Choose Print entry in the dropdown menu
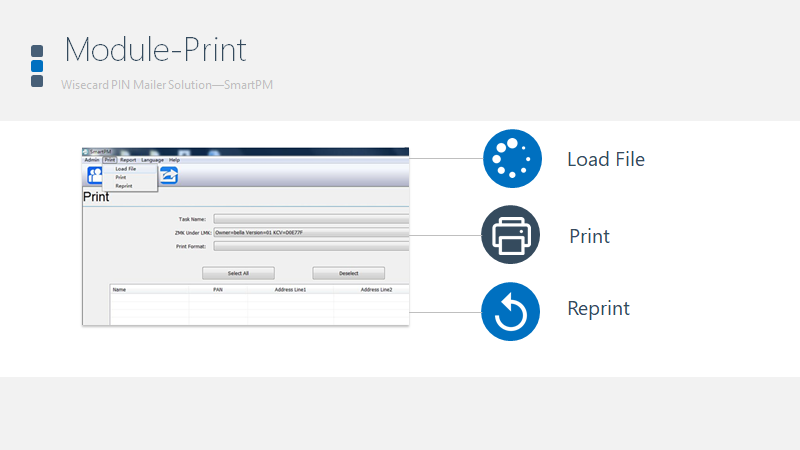Viewport: 800px width, 450px height. [x=120, y=177]
